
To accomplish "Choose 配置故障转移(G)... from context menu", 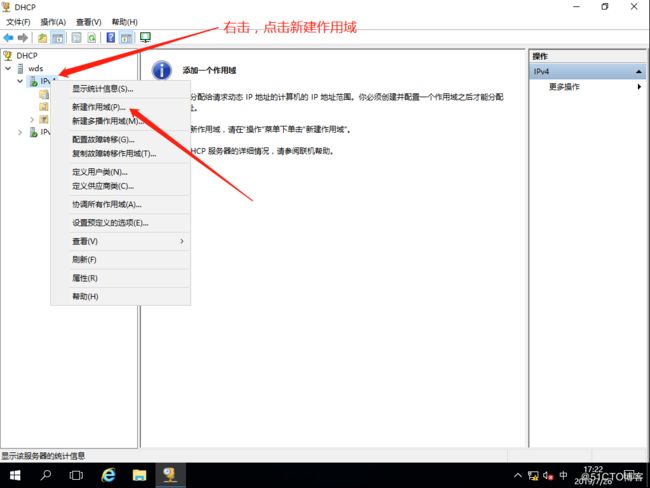I will point(121,139).
